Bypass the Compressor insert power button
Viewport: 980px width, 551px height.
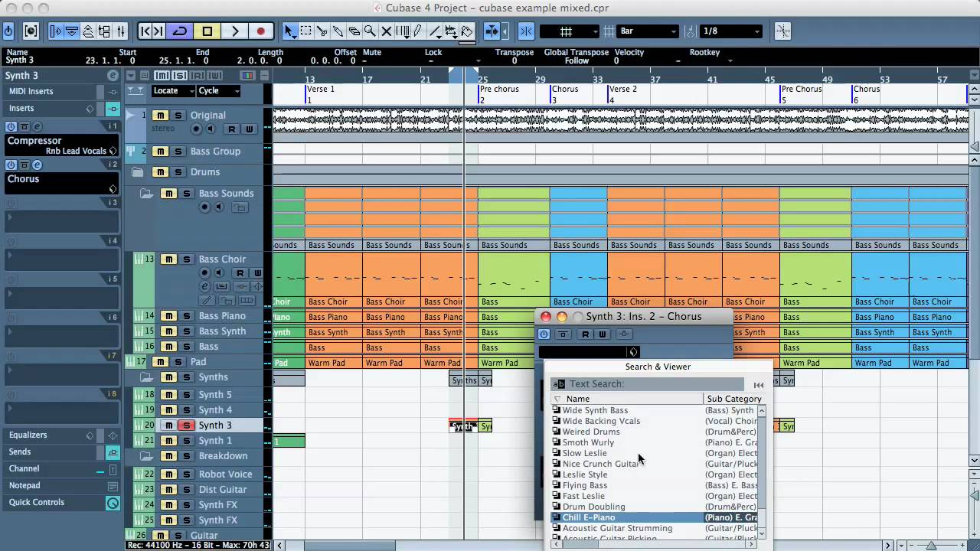[11, 126]
